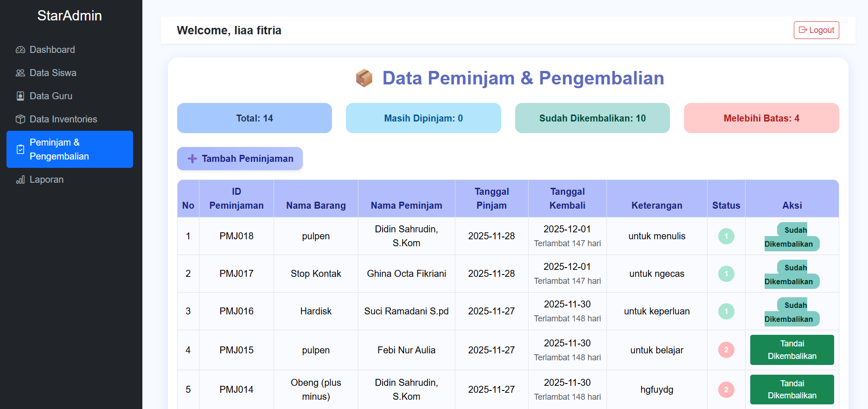Image resolution: width=868 pixels, height=409 pixels.
Task: Click the Data Guru badge icon
Action: point(20,96)
